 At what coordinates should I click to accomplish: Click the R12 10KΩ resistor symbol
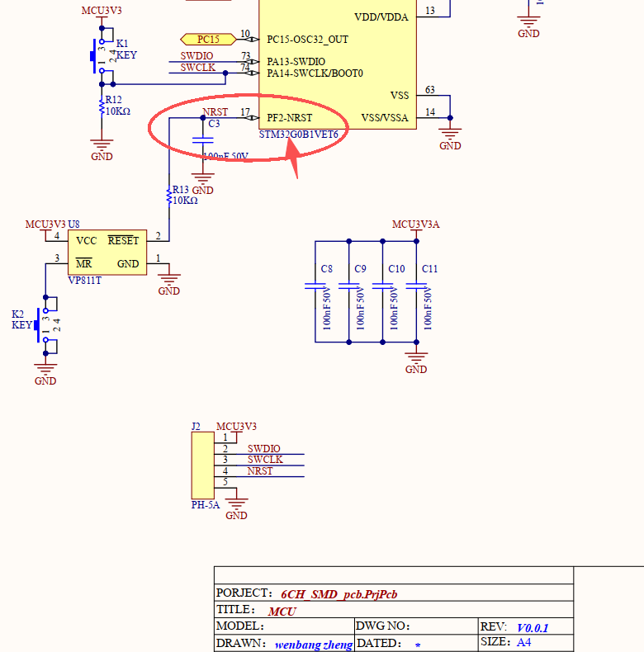(x=102, y=106)
